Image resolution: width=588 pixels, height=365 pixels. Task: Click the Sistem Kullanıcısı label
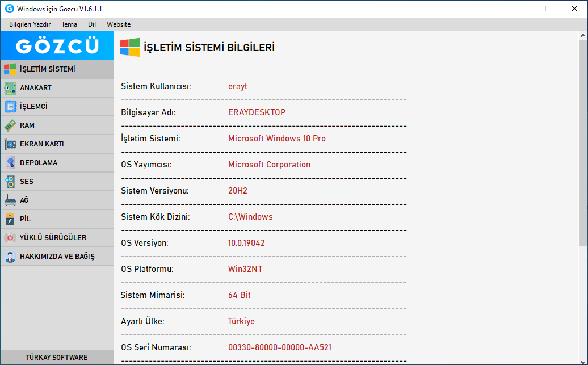[x=156, y=86]
